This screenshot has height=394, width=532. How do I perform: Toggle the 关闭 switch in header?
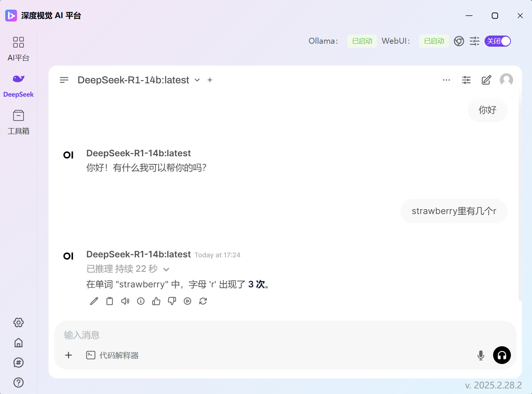(x=498, y=41)
